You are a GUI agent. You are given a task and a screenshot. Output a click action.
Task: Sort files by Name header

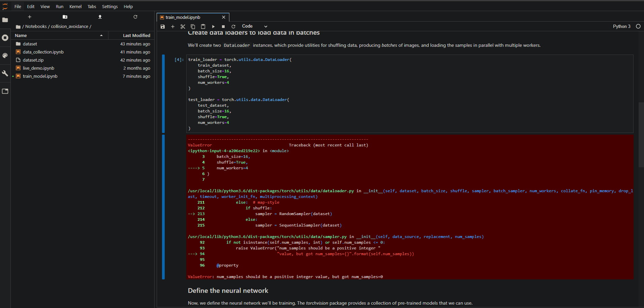point(60,35)
